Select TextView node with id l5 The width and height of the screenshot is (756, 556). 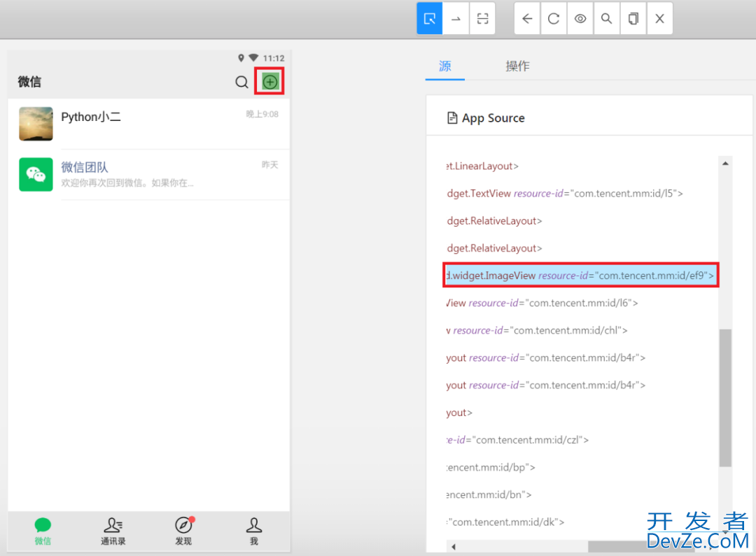coord(565,194)
